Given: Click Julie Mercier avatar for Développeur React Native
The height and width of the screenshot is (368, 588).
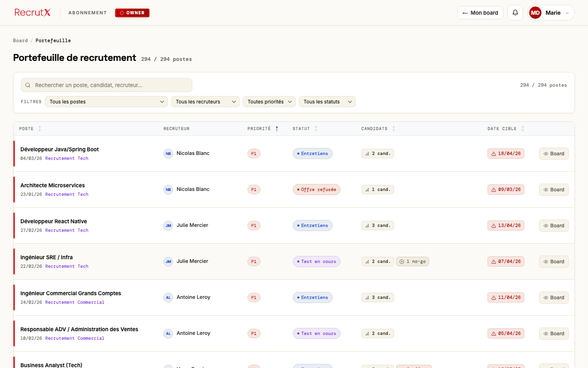Looking at the screenshot, I should coord(168,226).
